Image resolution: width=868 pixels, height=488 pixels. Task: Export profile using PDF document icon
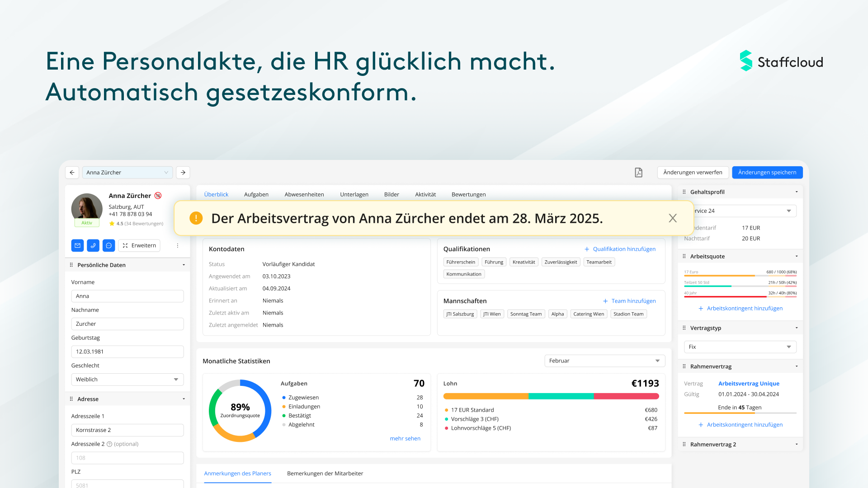point(638,173)
